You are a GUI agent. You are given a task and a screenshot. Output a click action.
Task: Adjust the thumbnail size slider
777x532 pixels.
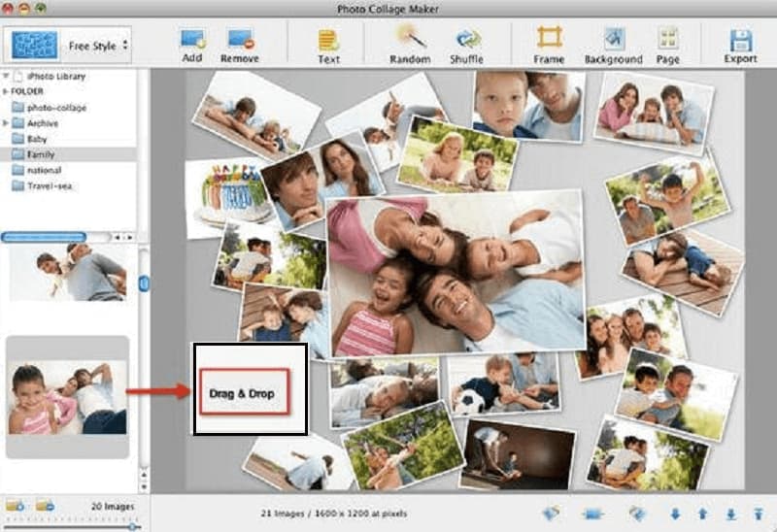pos(133,525)
